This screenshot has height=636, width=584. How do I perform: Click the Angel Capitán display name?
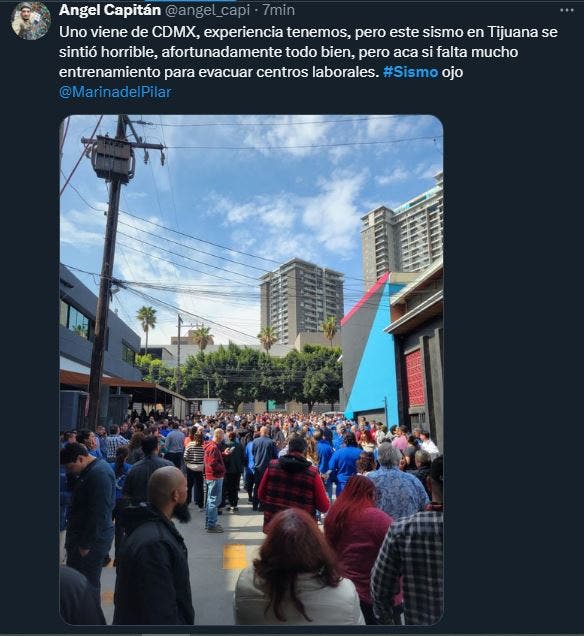click(110, 10)
